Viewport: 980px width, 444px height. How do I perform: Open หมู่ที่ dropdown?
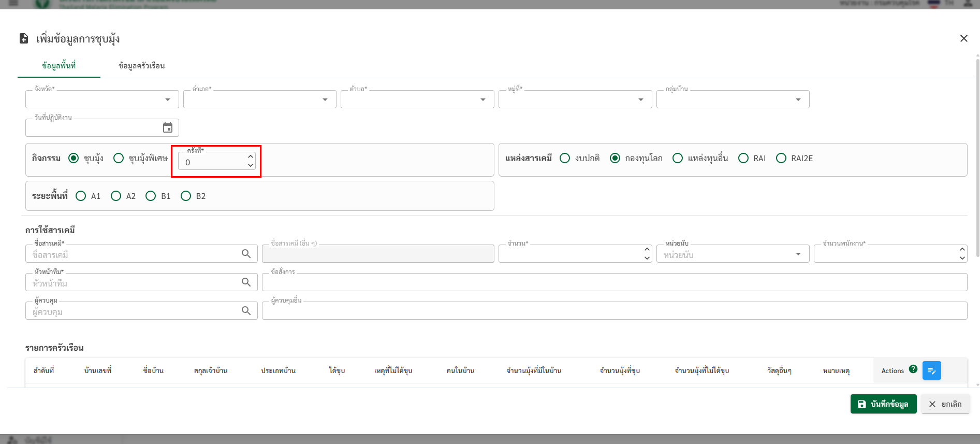[575, 99]
